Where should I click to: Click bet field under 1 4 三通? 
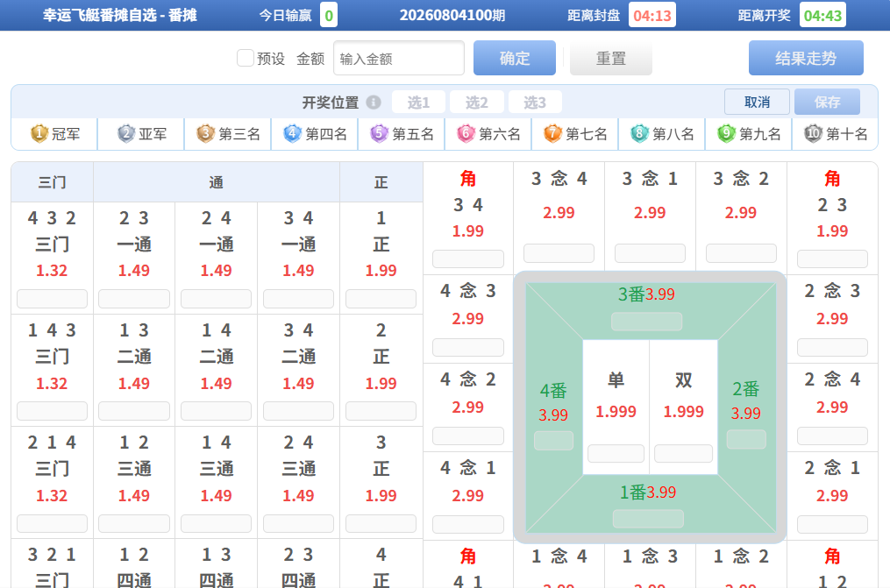click(217, 523)
